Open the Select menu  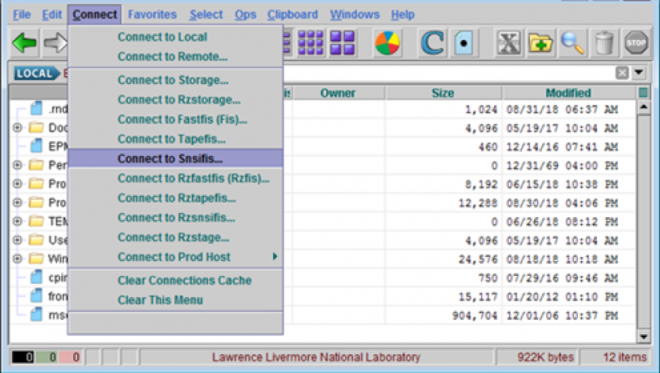[x=206, y=14]
